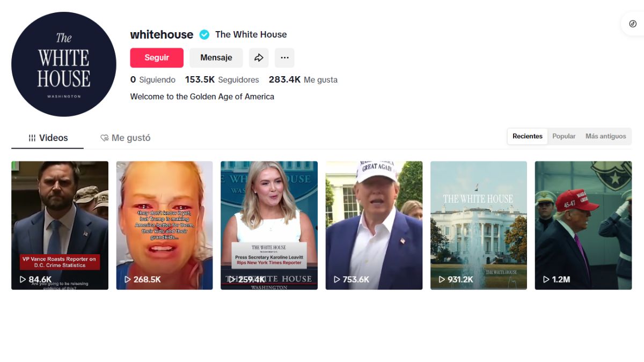View the 0 Siguiendo list
Viewport: 644px width, 362px height.
point(153,80)
